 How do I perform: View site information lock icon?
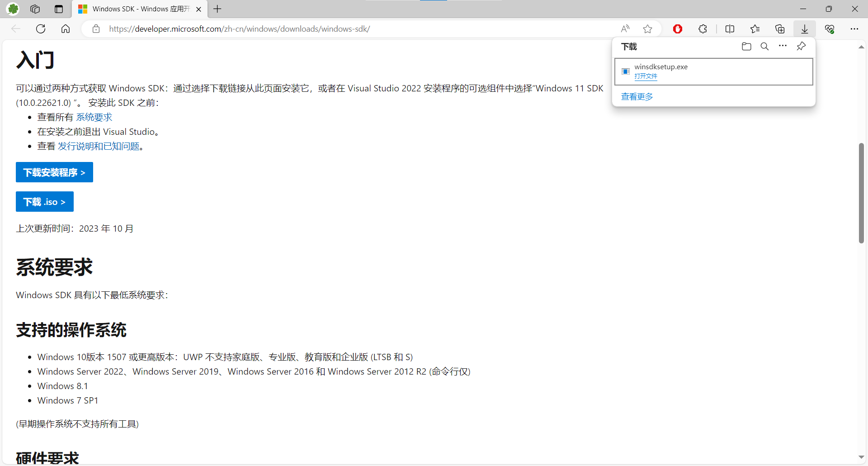(96, 29)
